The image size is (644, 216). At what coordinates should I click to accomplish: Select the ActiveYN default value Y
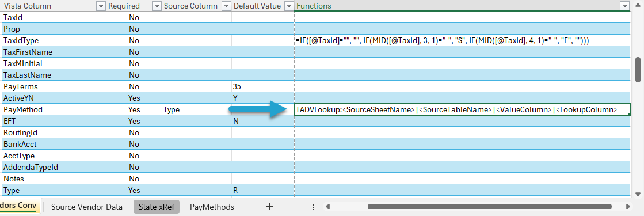pyautogui.click(x=263, y=98)
